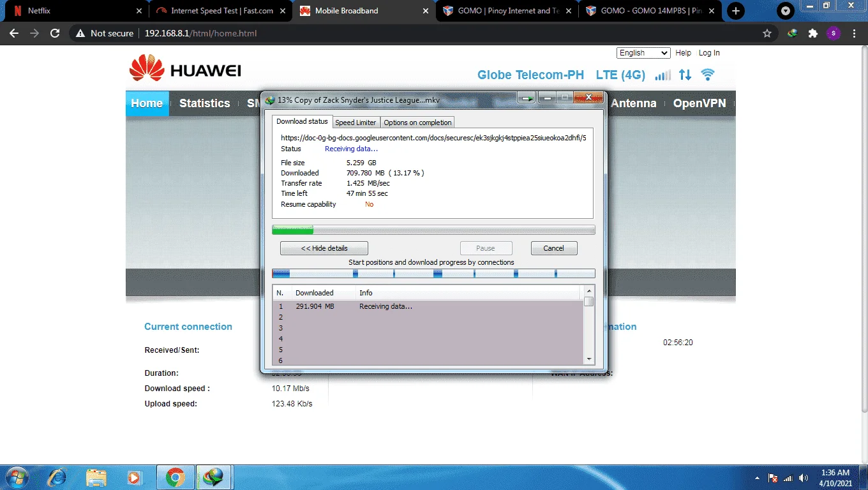Screen dimensions: 868x490
Task: Show hidden system tray icons
Action: click(757, 478)
